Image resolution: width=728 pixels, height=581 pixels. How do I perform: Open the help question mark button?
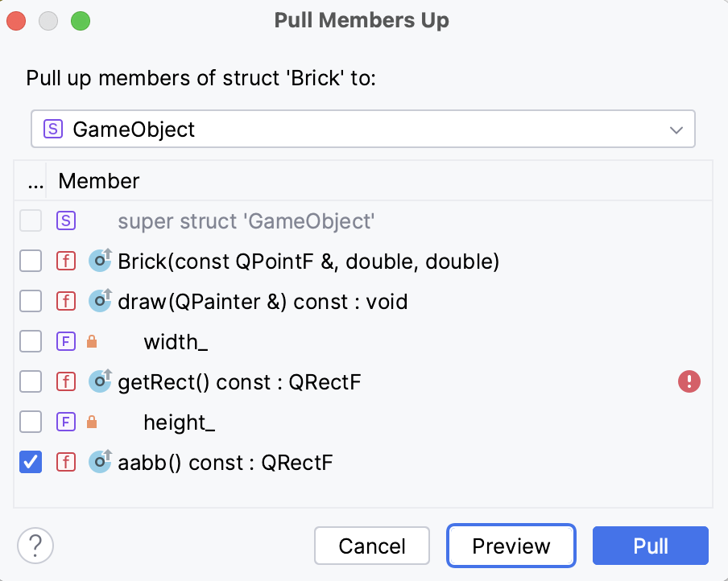click(x=35, y=546)
